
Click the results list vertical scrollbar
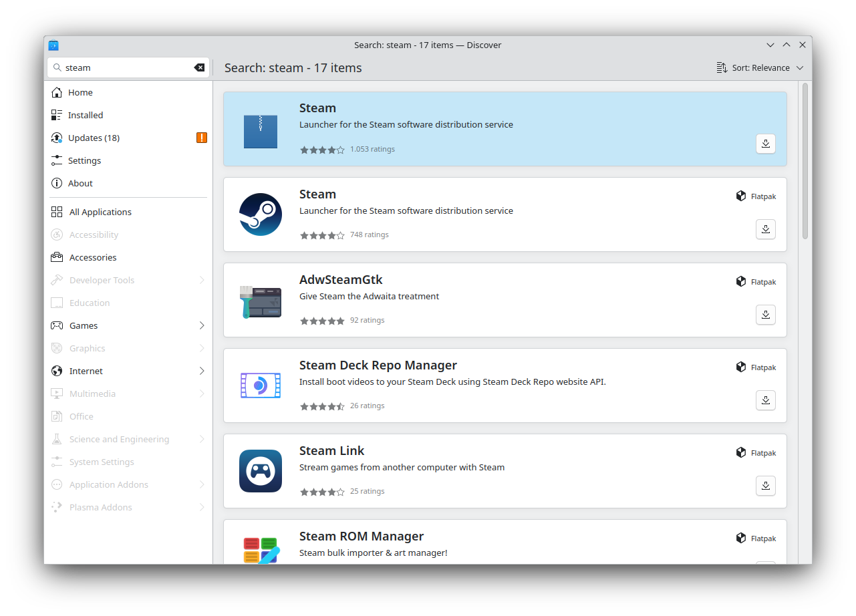click(x=805, y=161)
